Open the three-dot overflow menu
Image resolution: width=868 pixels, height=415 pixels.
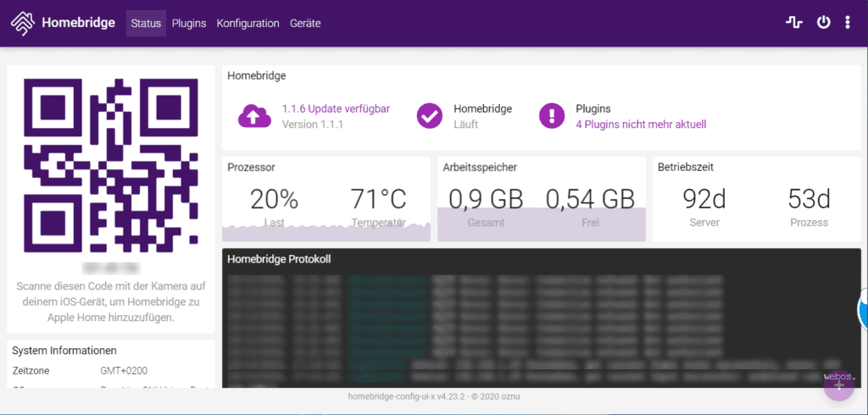click(x=848, y=23)
